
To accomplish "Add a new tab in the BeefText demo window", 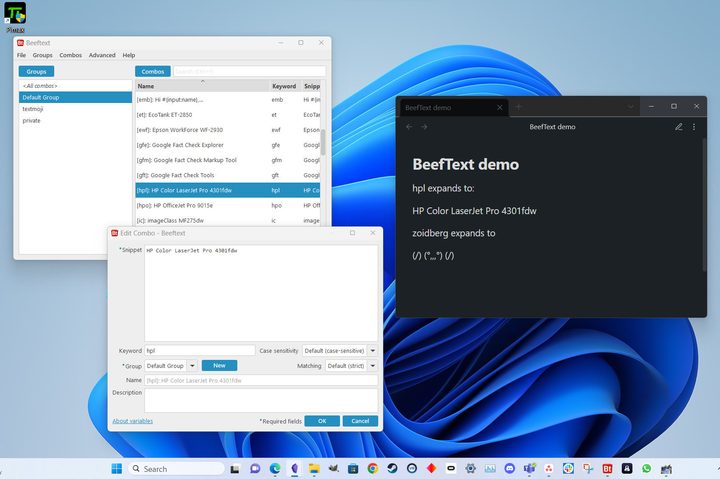I will point(518,107).
